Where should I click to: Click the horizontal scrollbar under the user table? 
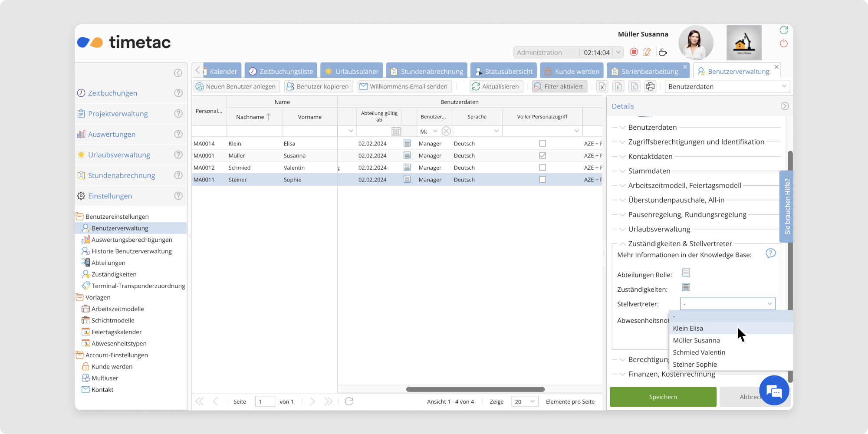(x=475, y=389)
